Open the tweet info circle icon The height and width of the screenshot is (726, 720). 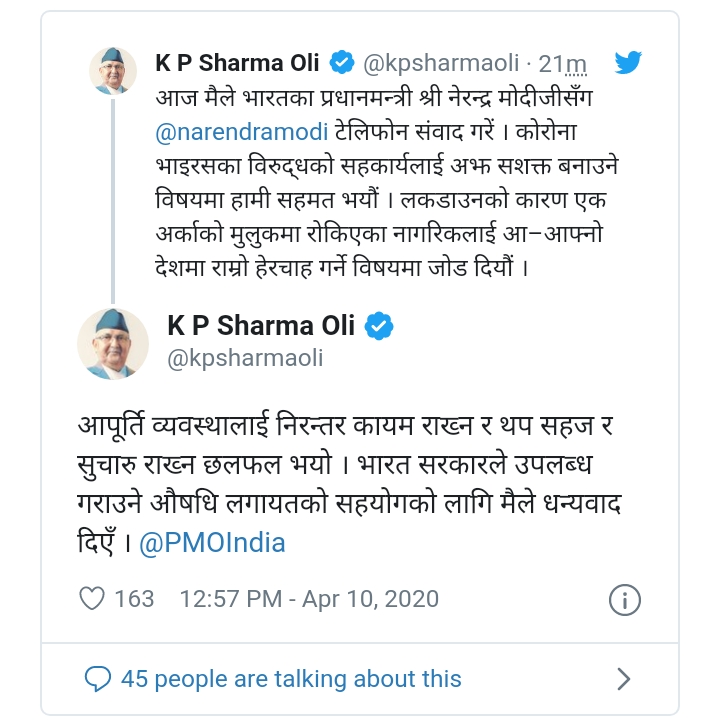tap(625, 600)
